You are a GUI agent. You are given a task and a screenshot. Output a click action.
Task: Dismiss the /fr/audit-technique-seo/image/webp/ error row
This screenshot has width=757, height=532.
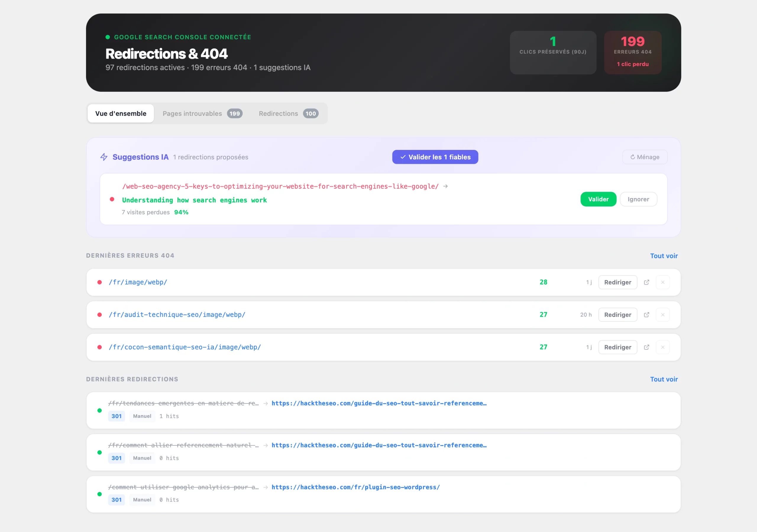662,315
